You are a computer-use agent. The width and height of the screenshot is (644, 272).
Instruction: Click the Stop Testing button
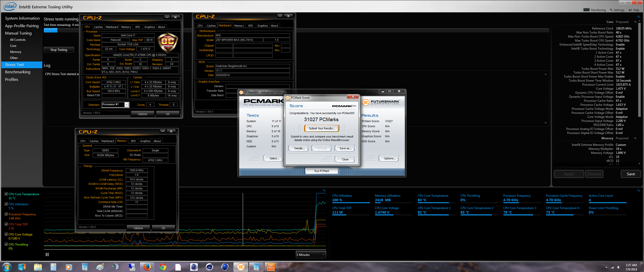point(59,50)
